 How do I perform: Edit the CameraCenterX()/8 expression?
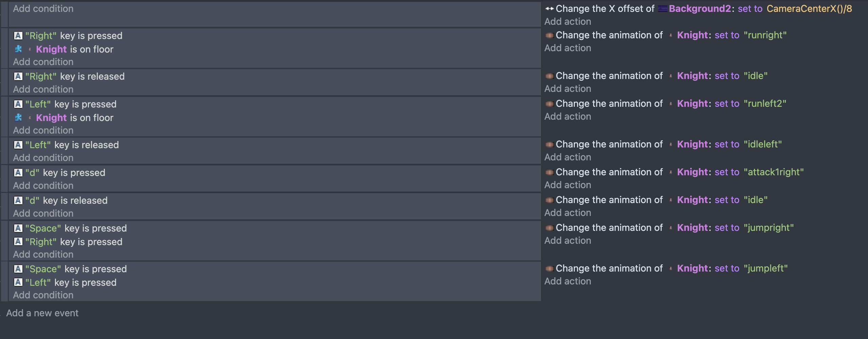(809, 8)
